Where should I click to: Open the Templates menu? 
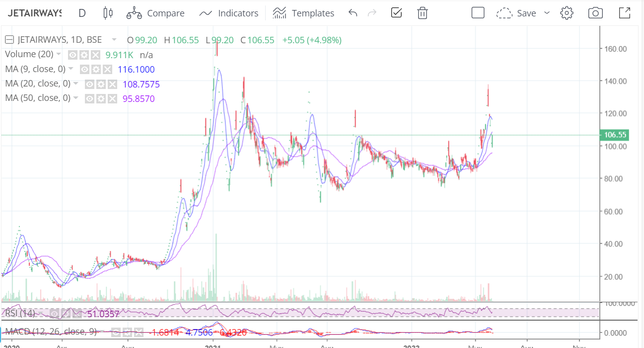point(304,13)
